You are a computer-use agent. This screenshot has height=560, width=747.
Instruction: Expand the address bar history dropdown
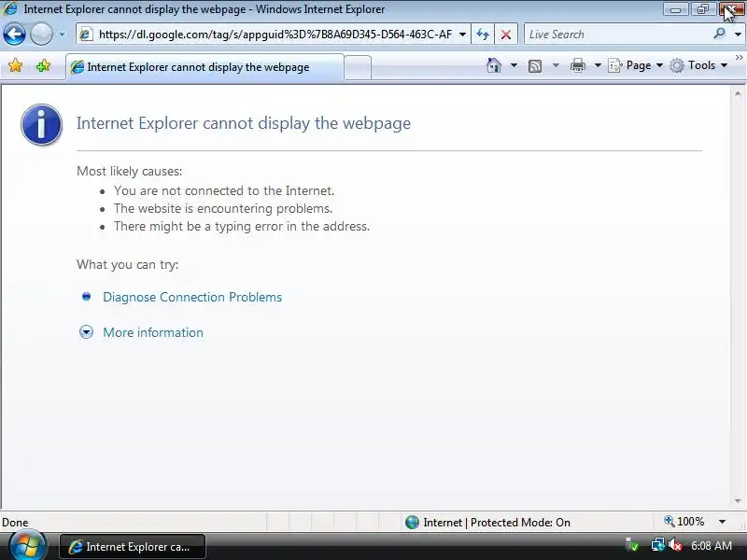[x=462, y=35]
